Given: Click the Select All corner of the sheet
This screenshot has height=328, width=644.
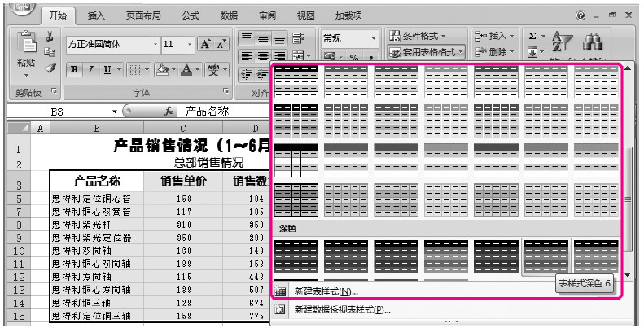Looking at the screenshot, I should (x=18, y=128).
